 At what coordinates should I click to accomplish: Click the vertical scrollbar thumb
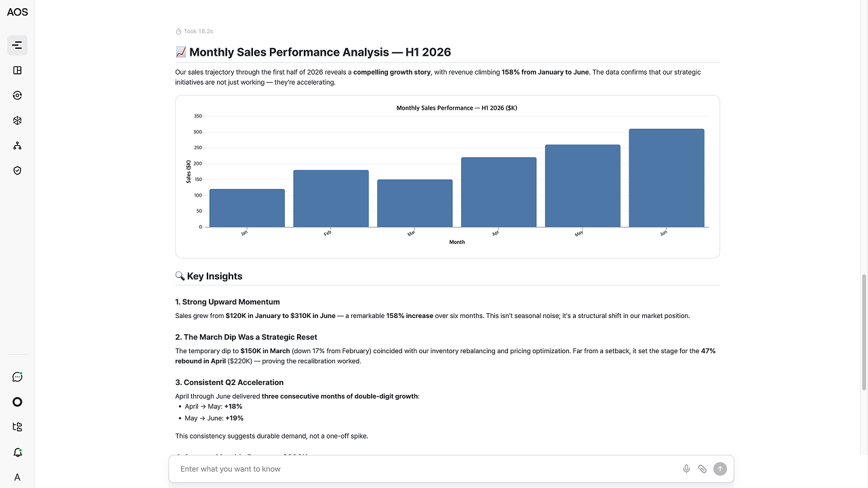pos(864,332)
